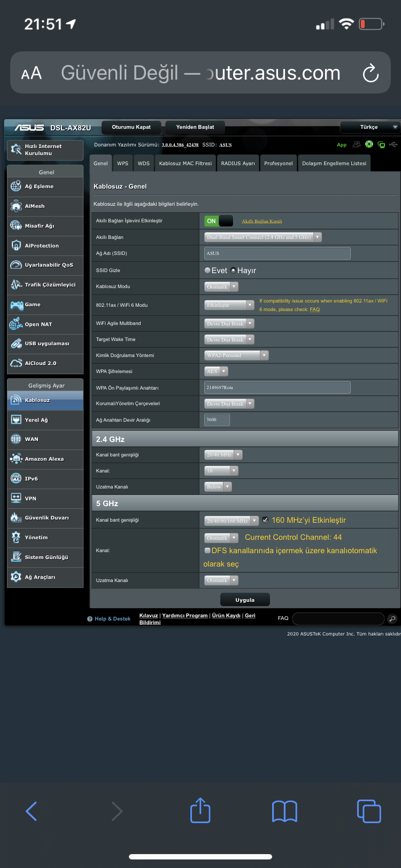Click the Ağ Anahtarı Devir Aralığı field
Viewport: 401px width, 868px height.
[x=217, y=420]
